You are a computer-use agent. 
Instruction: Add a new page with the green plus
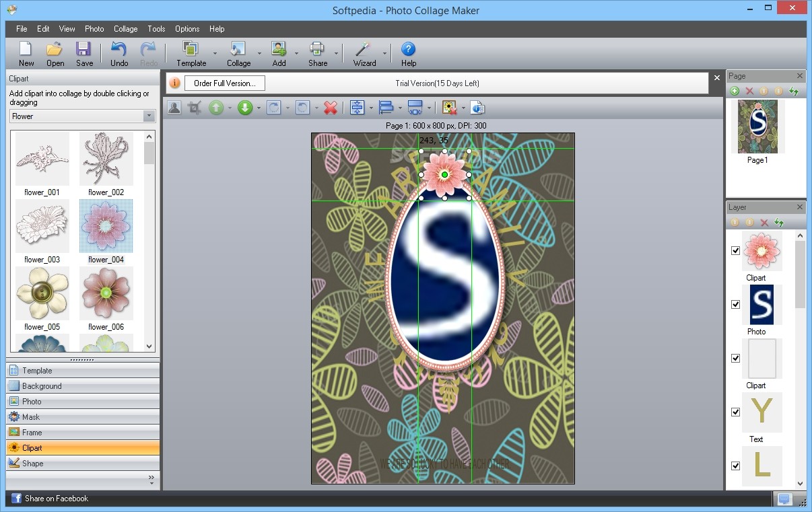point(735,91)
